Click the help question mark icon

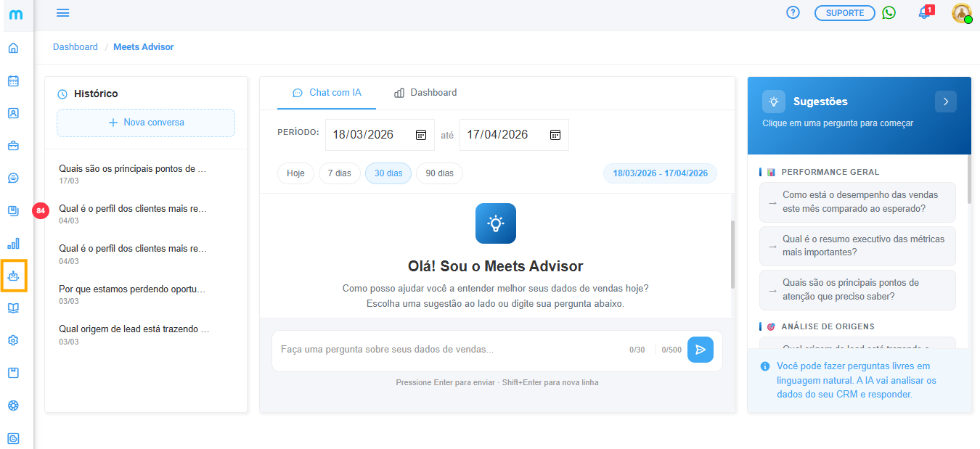(x=793, y=13)
